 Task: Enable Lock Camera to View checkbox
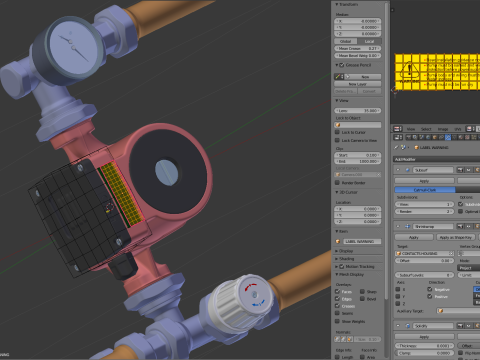tap(337, 140)
